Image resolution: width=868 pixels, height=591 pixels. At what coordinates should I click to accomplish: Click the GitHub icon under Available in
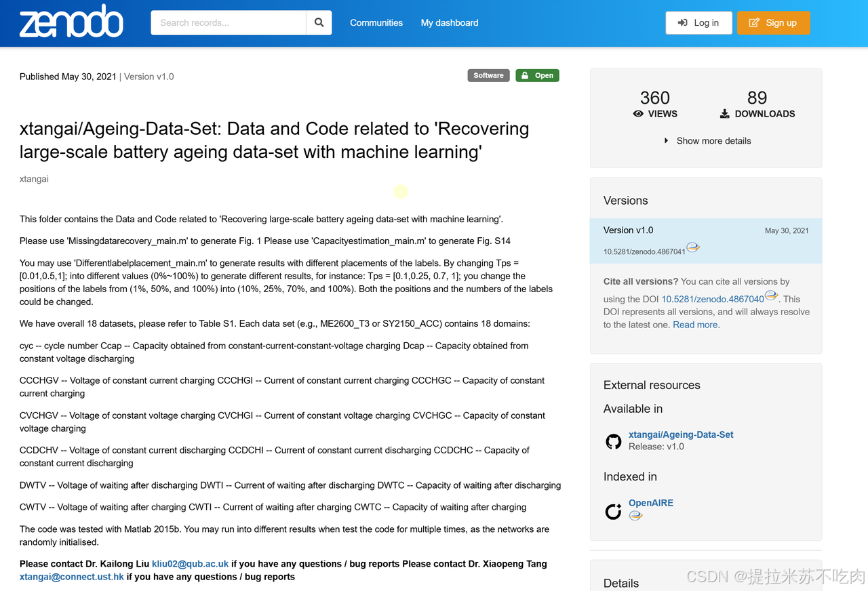coord(614,442)
